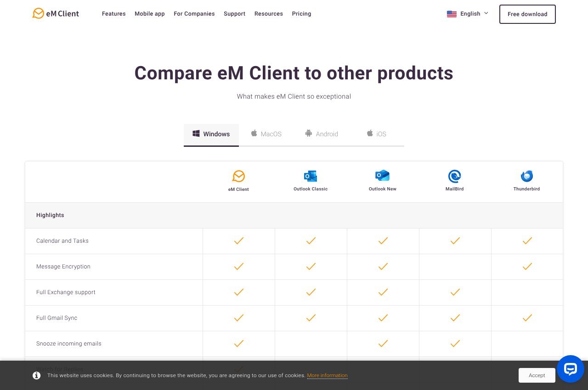
Task: Switch to the iOS tab
Action: 377,134
